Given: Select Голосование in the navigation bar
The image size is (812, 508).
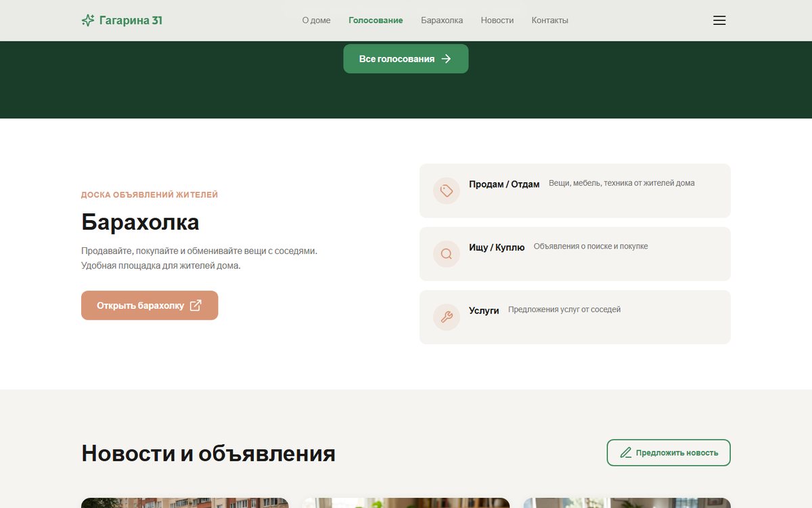Looking at the screenshot, I should click(376, 20).
